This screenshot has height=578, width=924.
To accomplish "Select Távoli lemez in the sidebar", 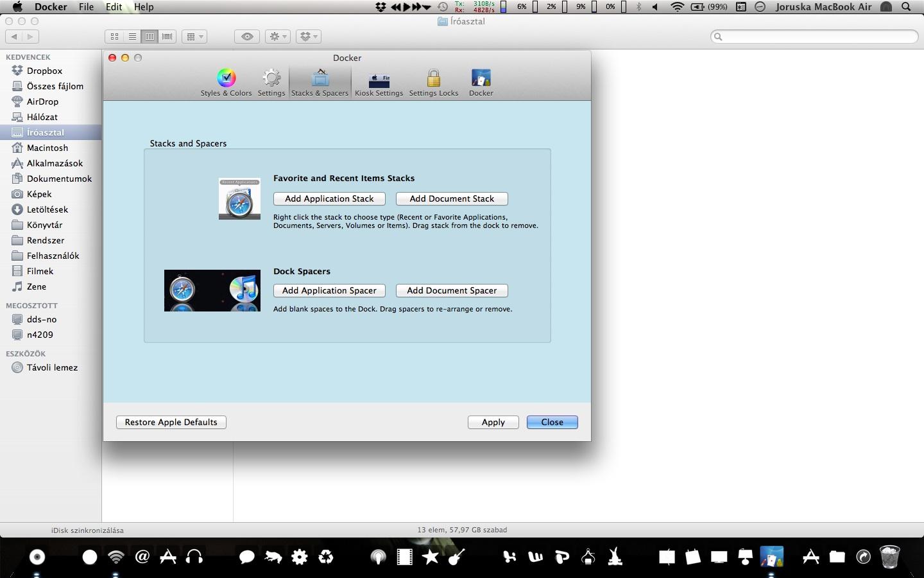I will coord(51,367).
